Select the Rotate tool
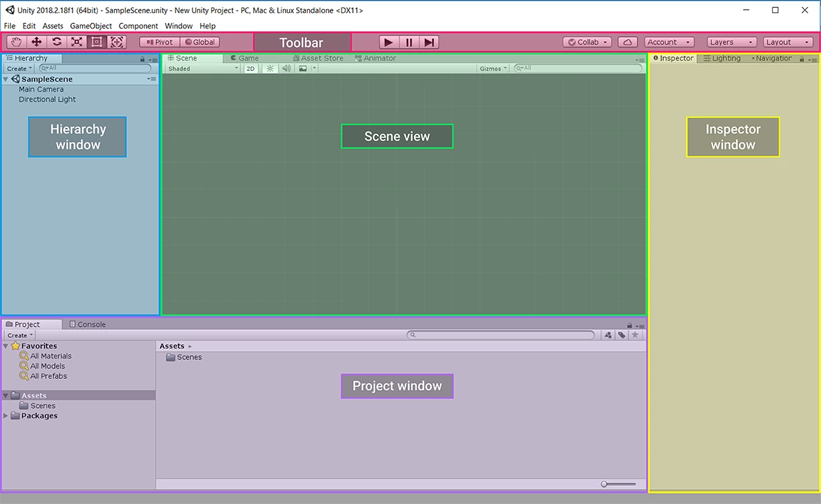This screenshot has height=504, width=821. click(56, 42)
